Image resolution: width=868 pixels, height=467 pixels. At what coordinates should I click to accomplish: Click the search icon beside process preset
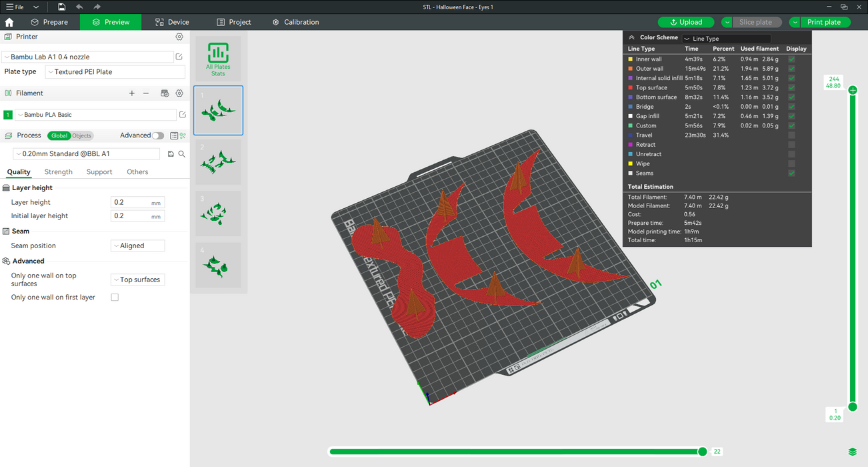pyautogui.click(x=182, y=154)
